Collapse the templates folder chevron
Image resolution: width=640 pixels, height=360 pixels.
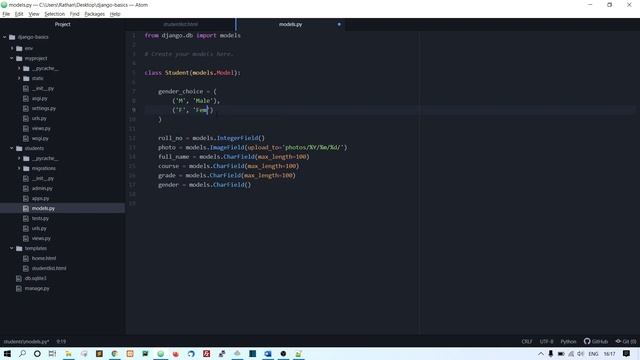(x=12, y=248)
